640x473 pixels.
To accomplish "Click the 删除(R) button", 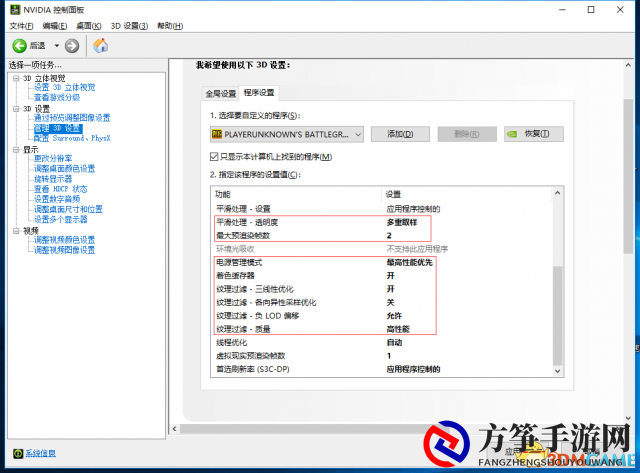I will [467, 134].
